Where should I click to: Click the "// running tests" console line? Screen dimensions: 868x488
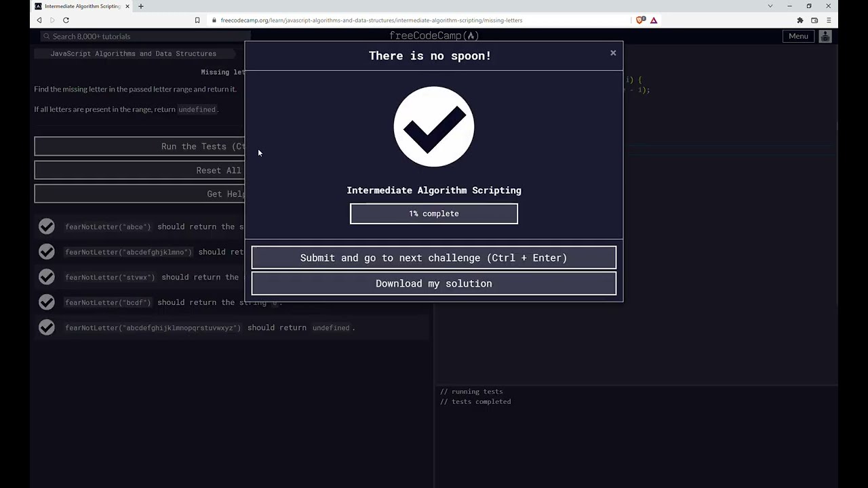pyautogui.click(x=471, y=392)
